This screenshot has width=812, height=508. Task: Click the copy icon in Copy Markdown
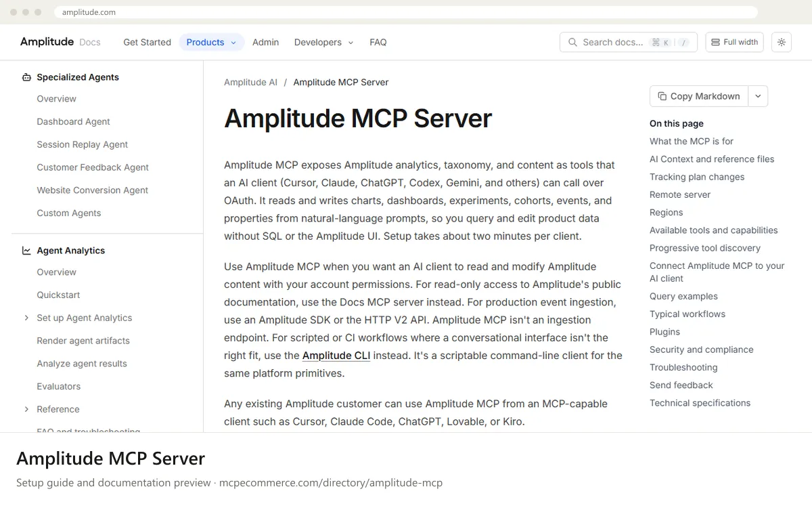662,96
